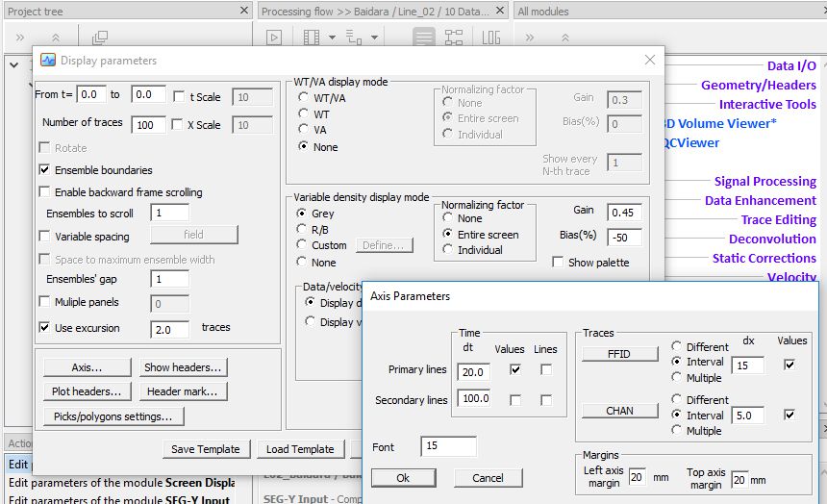Select Multiple radio for CHAN traces

point(676,430)
